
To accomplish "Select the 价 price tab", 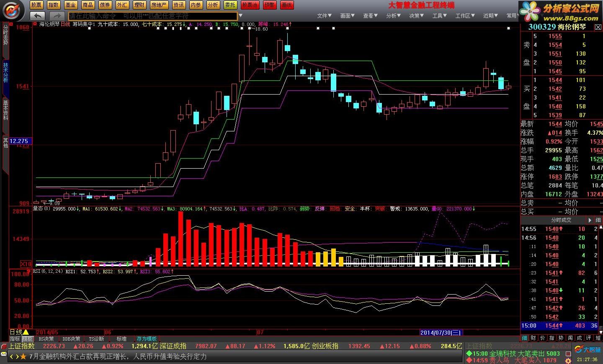I will pos(543,338).
